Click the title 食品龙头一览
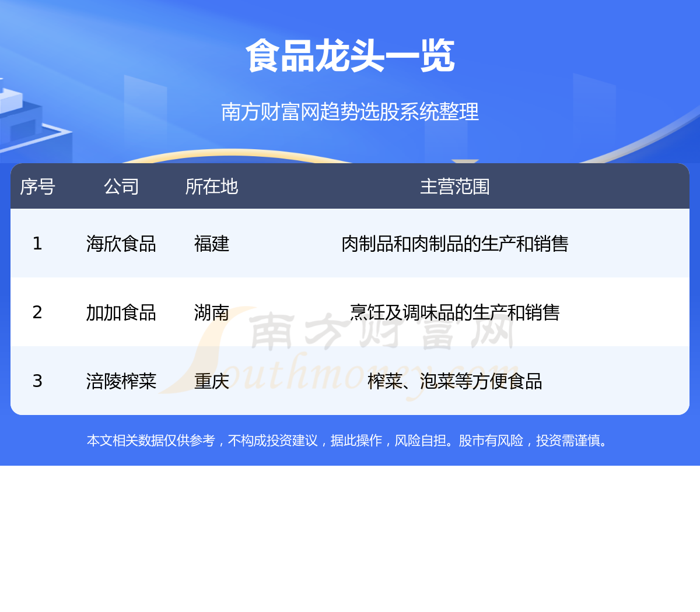 click(x=350, y=57)
